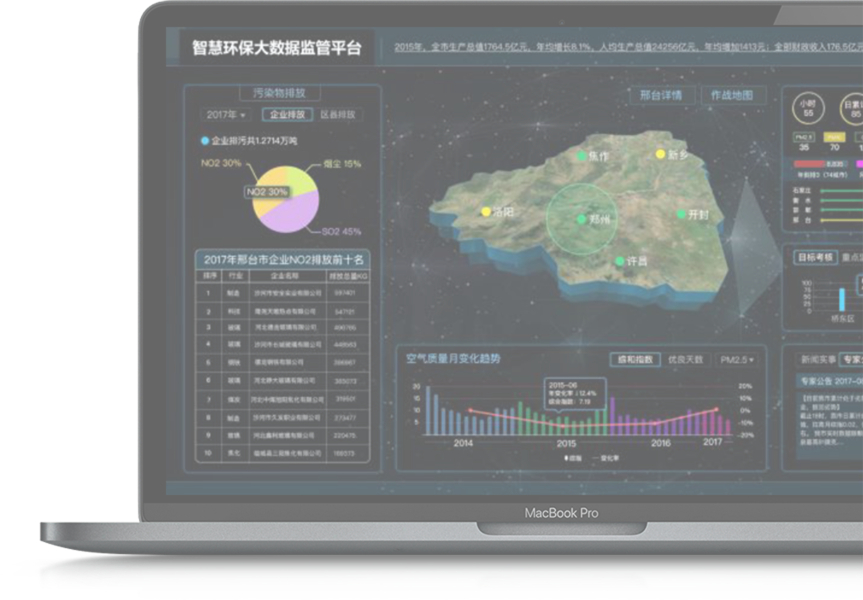Select the 洛阳 yellow map marker
The image size is (863, 600).
(x=487, y=212)
